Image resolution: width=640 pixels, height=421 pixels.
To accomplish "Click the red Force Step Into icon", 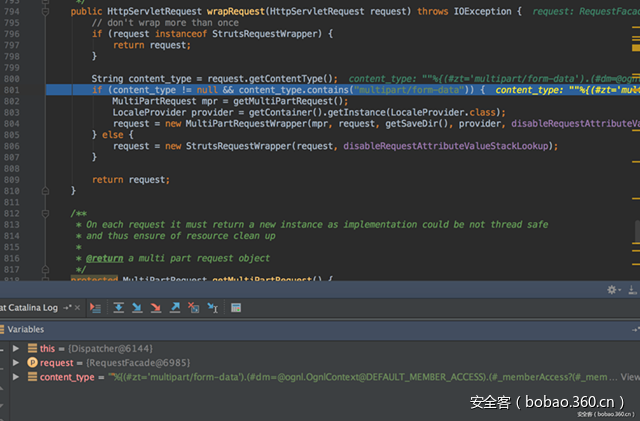I will click(155, 308).
